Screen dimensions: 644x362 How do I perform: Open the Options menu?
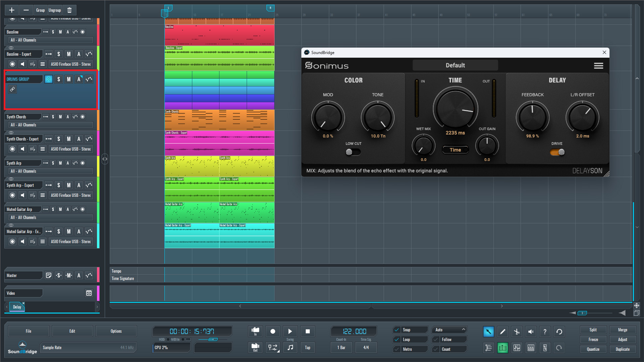[116, 331]
